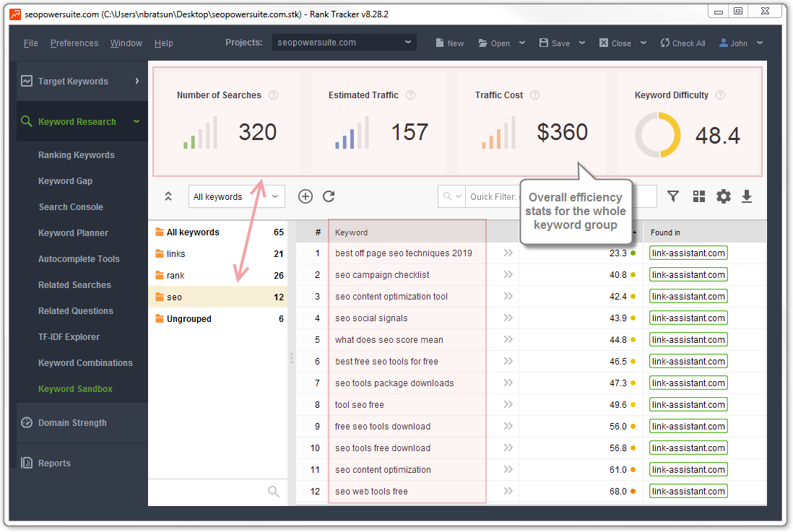Select the All keywords group
The height and width of the screenshot is (532, 793).
click(x=219, y=232)
